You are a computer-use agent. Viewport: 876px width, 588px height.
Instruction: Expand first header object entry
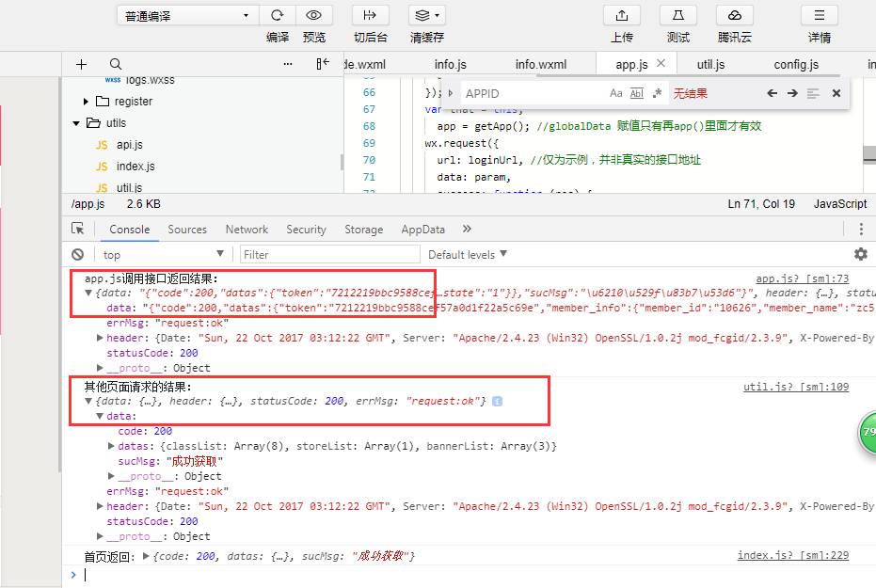(x=100, y=337)
